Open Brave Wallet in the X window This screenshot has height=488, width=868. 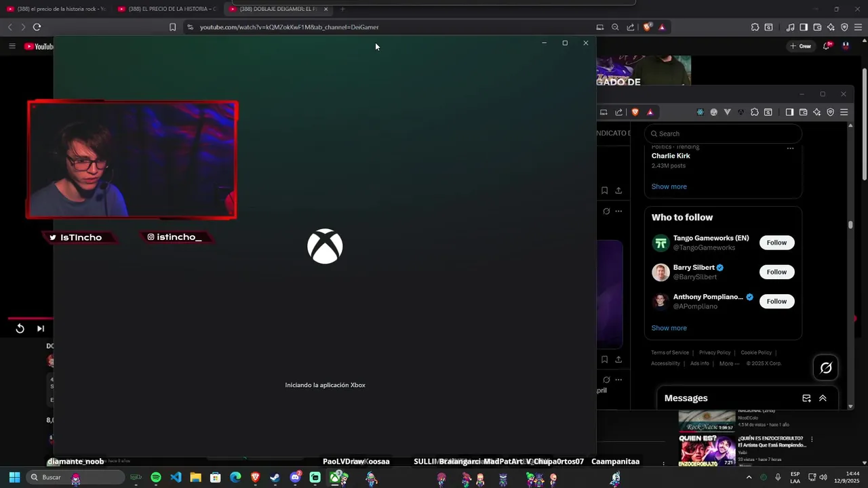803,112
